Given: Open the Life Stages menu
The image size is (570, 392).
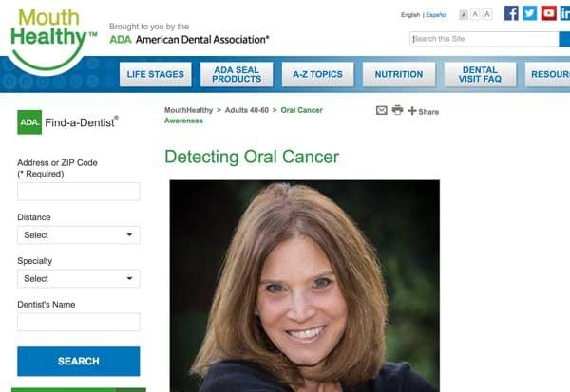Looking at the screenshot, I should 156,74.
